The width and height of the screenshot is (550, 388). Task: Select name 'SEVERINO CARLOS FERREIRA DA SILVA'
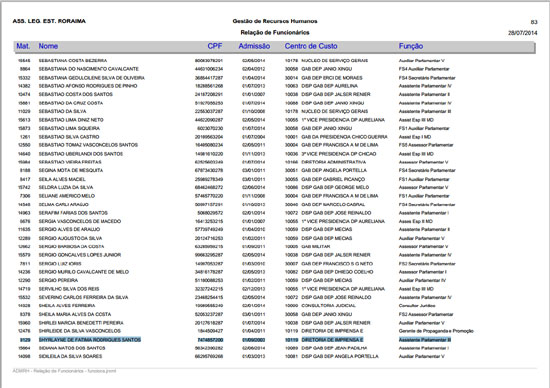tap(83, 297)
